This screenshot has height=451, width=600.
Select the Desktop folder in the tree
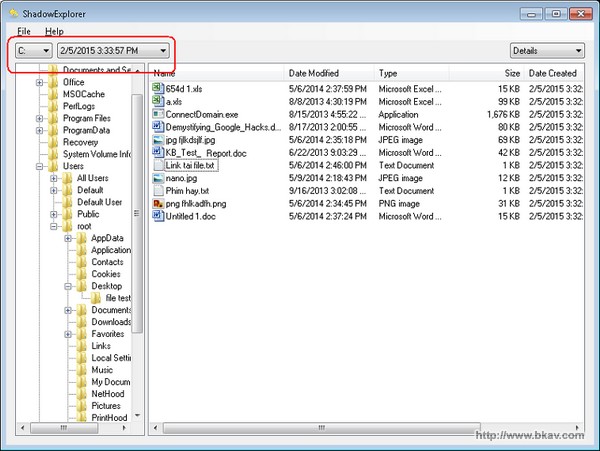click(105, 286)
